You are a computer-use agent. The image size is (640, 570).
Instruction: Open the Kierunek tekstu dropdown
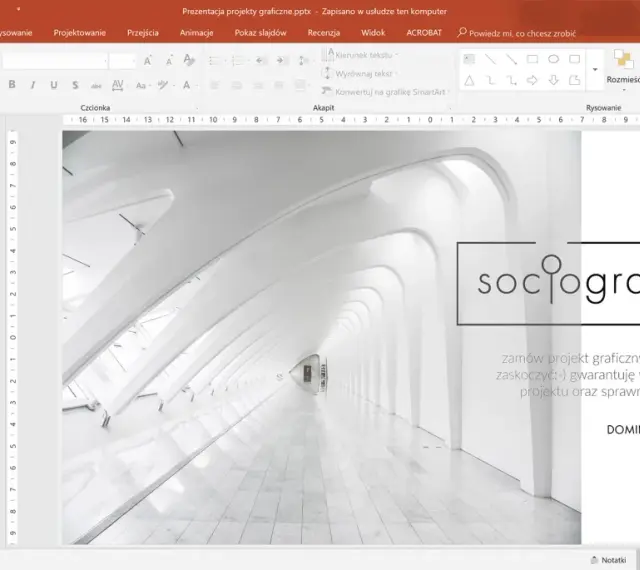point(360,55)
